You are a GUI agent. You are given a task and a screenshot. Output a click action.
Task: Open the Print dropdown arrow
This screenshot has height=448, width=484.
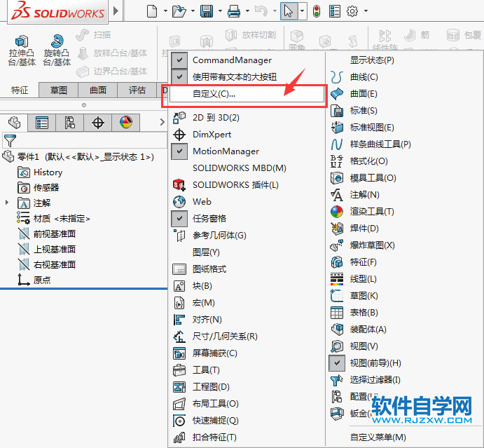247,11
